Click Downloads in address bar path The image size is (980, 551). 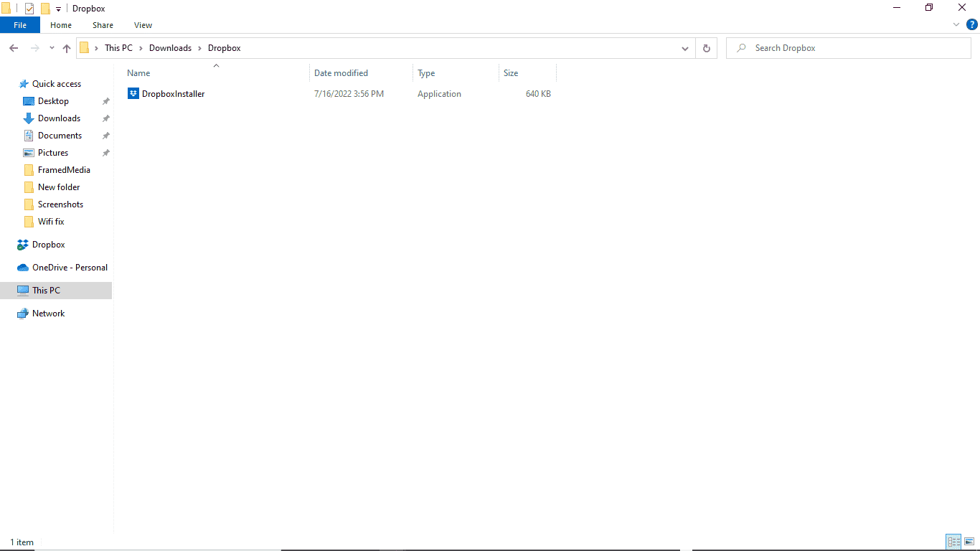point(170,48)
